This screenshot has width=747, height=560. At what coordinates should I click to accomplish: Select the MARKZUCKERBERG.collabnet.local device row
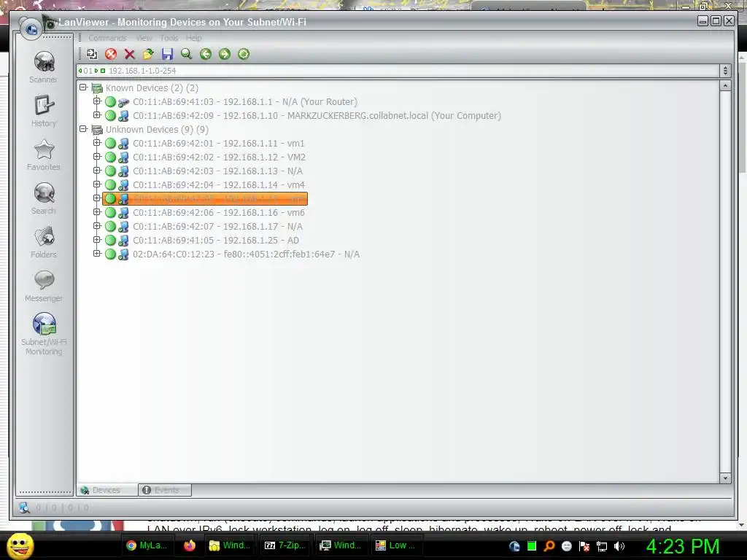[x=317, y=116]
